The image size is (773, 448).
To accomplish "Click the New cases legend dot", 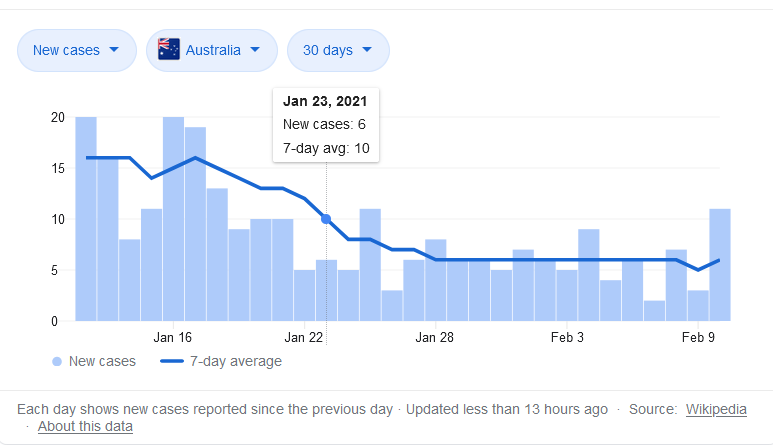I will 55,361.
